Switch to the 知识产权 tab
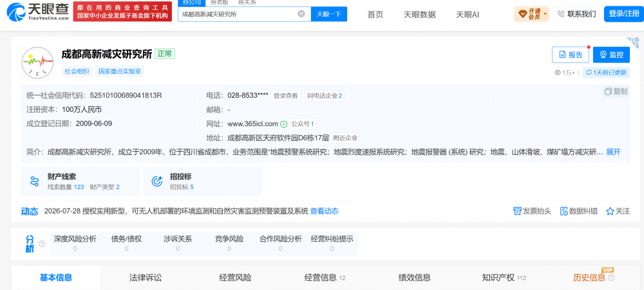Image resolution: width=644 pixels, height=290 pixels. pos(504,278)
